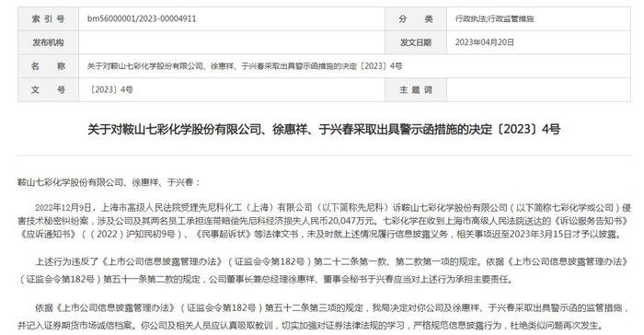Viewport: 644px width, 335px height.
Task: Click the paragraph starting 2022年12月9日
Action: tap(324, 221)
